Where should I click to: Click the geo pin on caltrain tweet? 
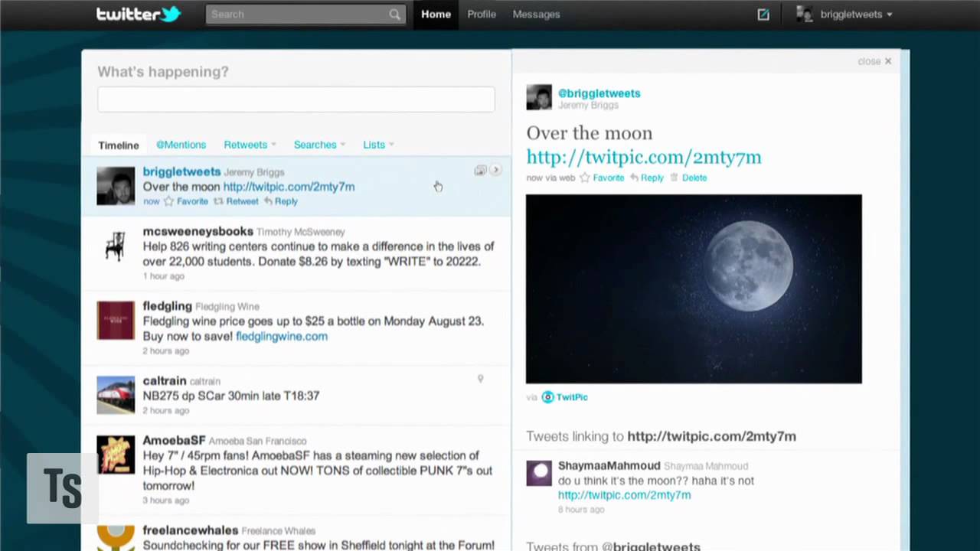coord(481,379)
